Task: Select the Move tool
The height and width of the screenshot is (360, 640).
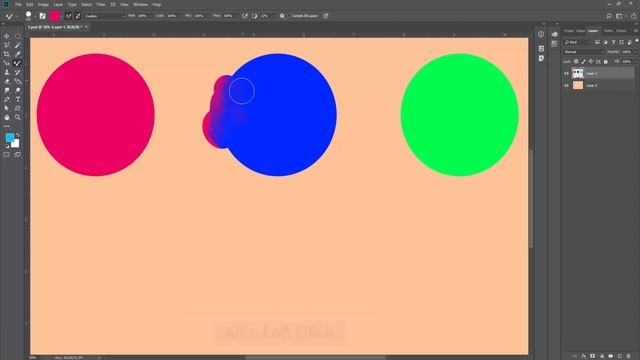Action: click(x=7, y=36)
